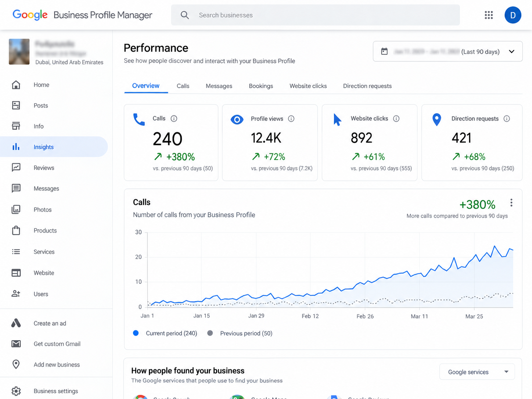Viewport: 532px width, 399px height.
Task: Click the Home icon in sidebar
Action: [x=16, y=85]
